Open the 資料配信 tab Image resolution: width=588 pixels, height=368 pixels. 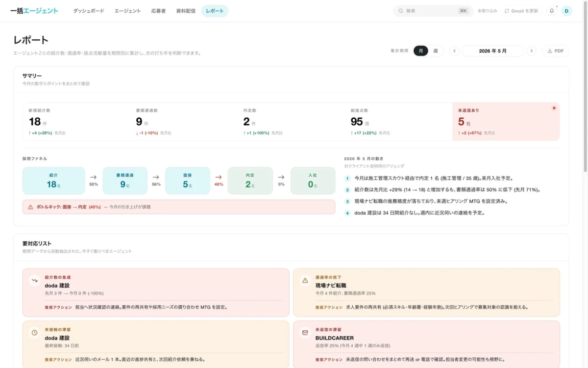186,11
